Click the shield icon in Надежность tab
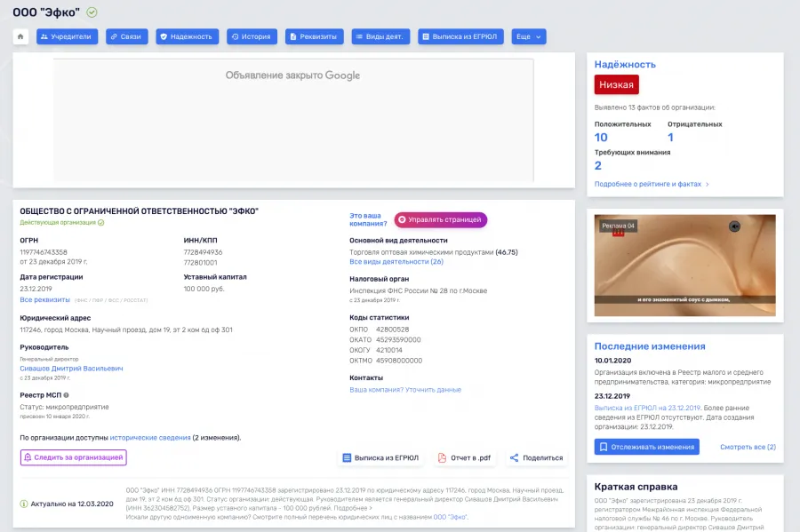Image resolution: width=800 pixels, height=532 pixels. pyautogui.click(x=164, y=36)
